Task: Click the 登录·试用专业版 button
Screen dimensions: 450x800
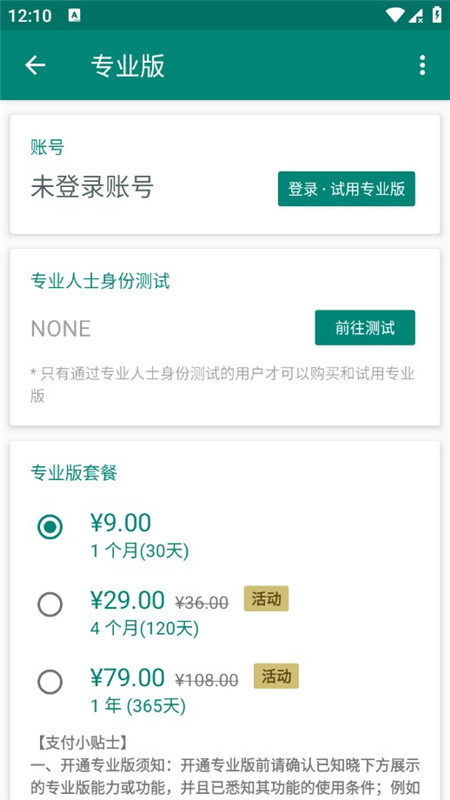Action: [346, 189]
